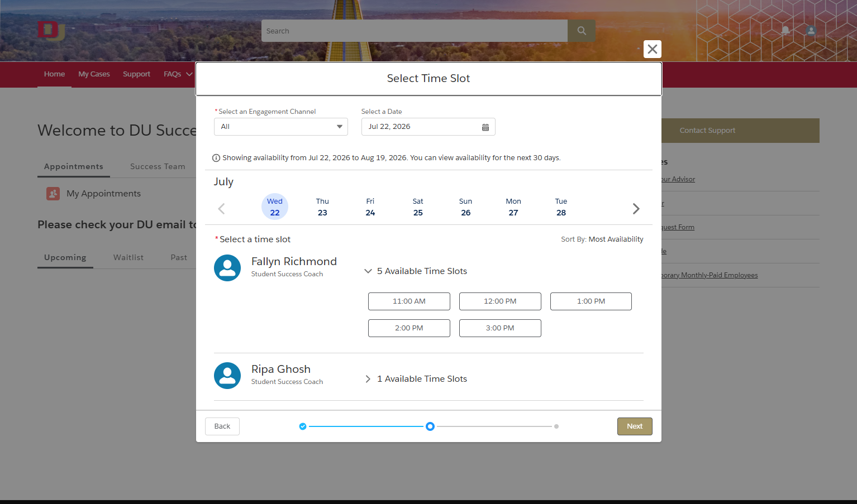Click Ripa Ghosh's avatar icon
The image size is (857, 504).
(x=227, y=376)
